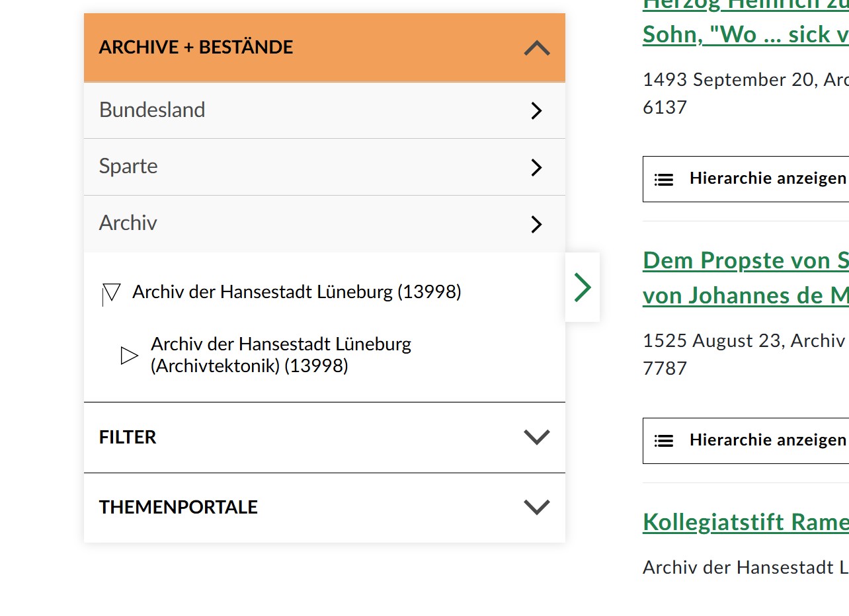Click list icon in first Hierarchie button
Screen dimensions: 849x616
pos(664,179)
